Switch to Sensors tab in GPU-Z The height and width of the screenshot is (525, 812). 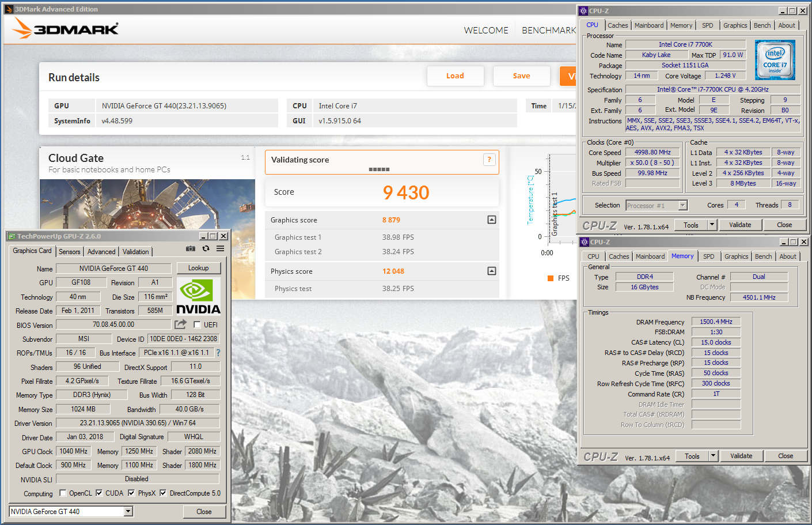click(70, 252)
